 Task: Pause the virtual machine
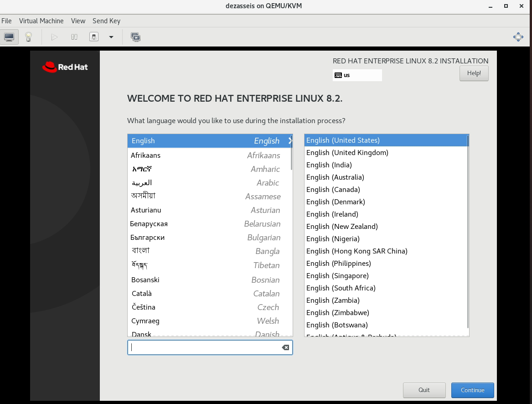tap(74, 37)
